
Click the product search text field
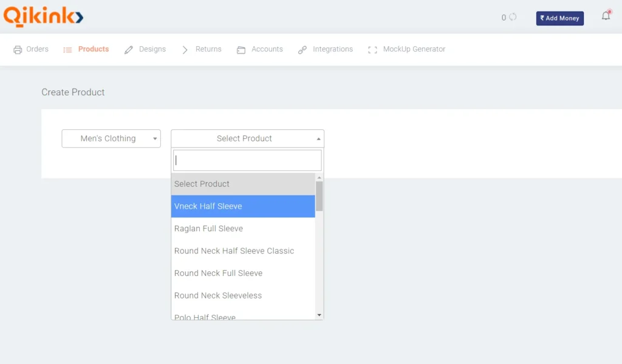point(247,161)
